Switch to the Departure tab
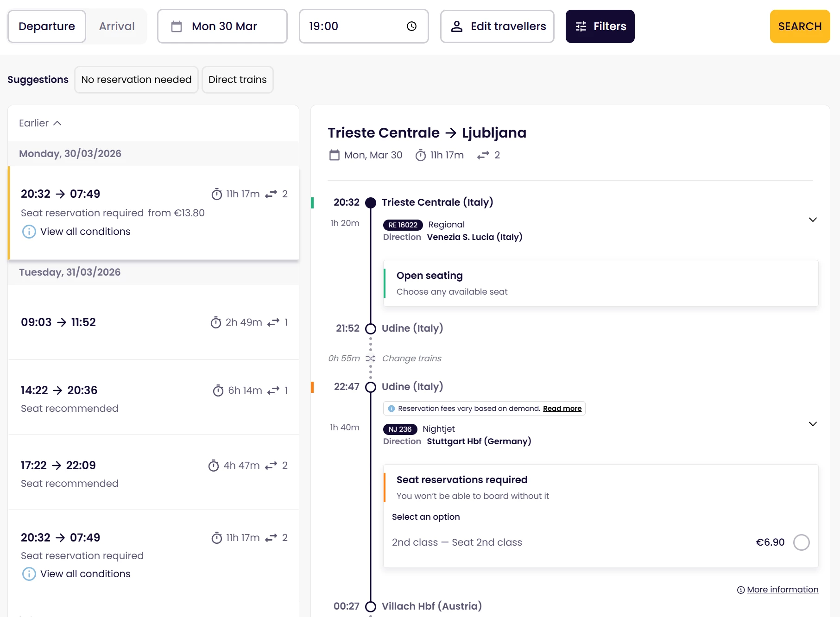This screenshot has width=840, height=617. coord(47,26)
